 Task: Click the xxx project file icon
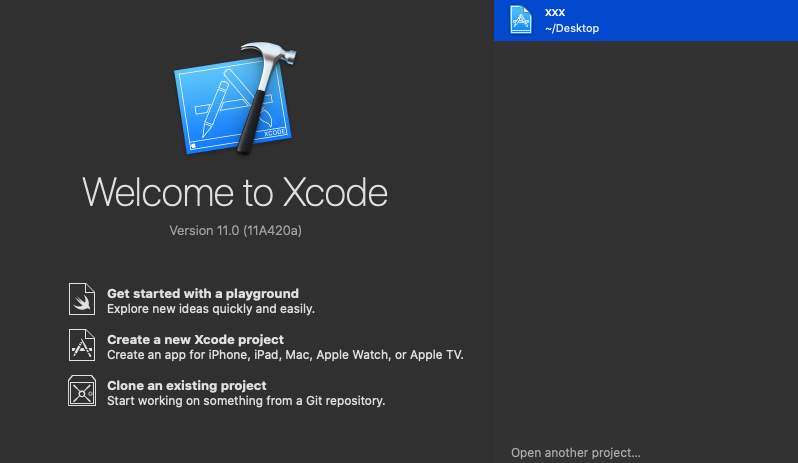pos(521,20)
